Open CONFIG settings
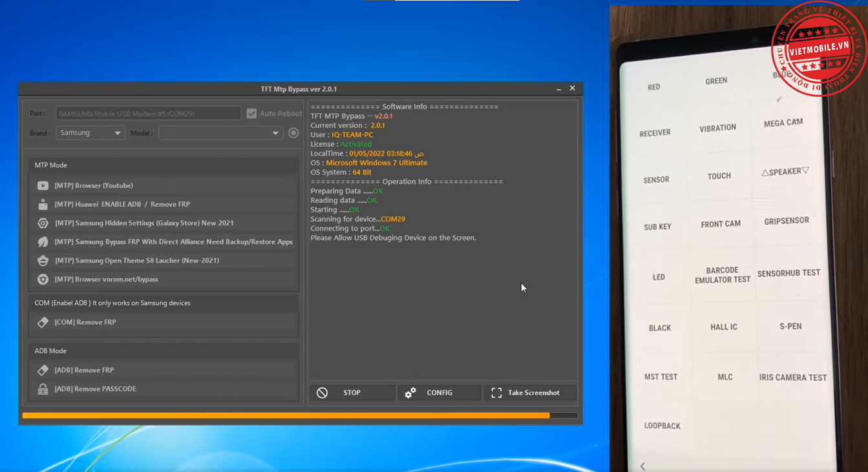 coord(439,393)
